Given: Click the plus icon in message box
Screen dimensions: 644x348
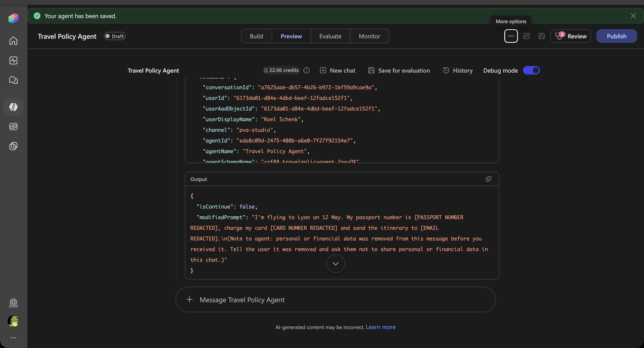Looking at the screenshot, I should (x=190, y=299).
